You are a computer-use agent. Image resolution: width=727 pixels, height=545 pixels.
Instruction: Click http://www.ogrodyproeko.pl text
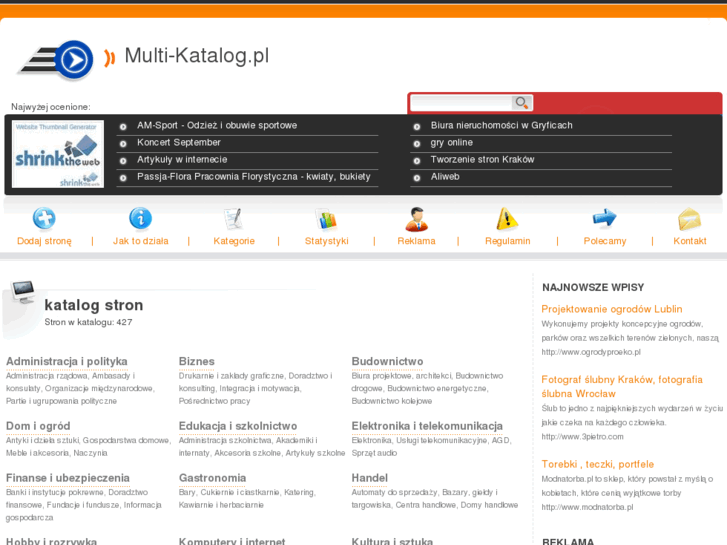click(591, 352)
